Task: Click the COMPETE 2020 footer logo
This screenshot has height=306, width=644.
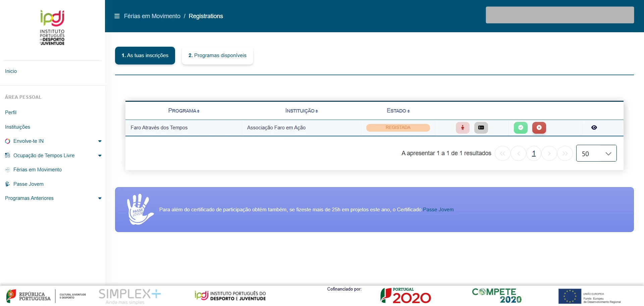Action: (x=497, y=296)
